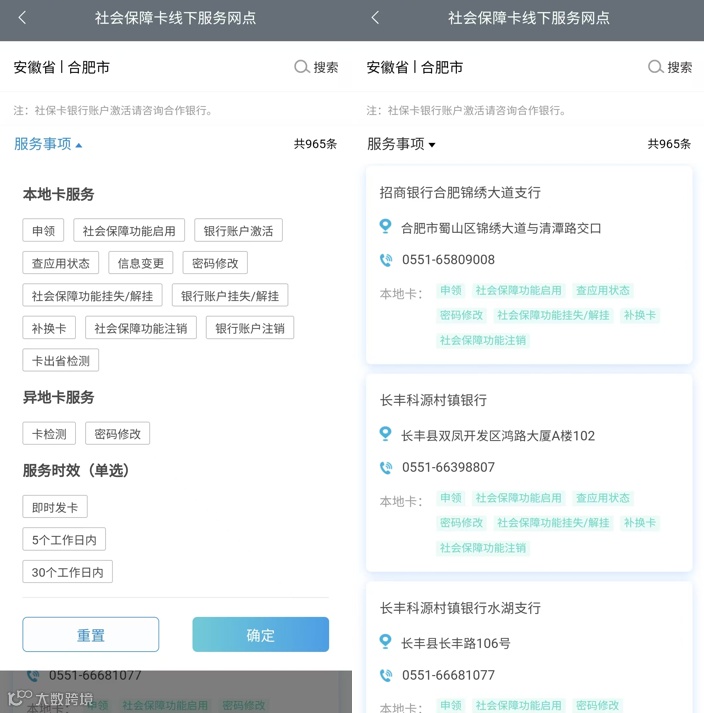Tap address 合肥市蜀山区锦绣大道与清潭路交口
This screenshot has height=713, width=704.
click(501, 228)
